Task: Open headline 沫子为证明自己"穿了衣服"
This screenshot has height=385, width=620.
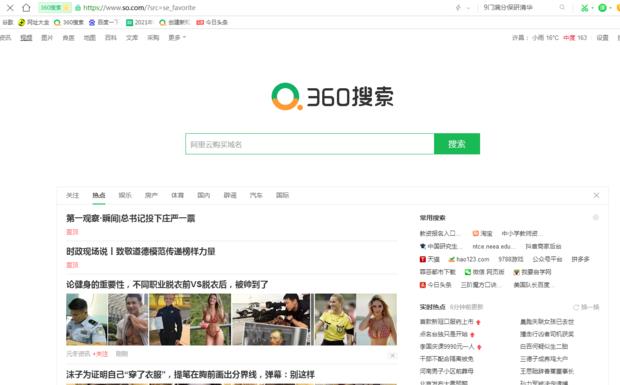Action: [x=190, y=374]
